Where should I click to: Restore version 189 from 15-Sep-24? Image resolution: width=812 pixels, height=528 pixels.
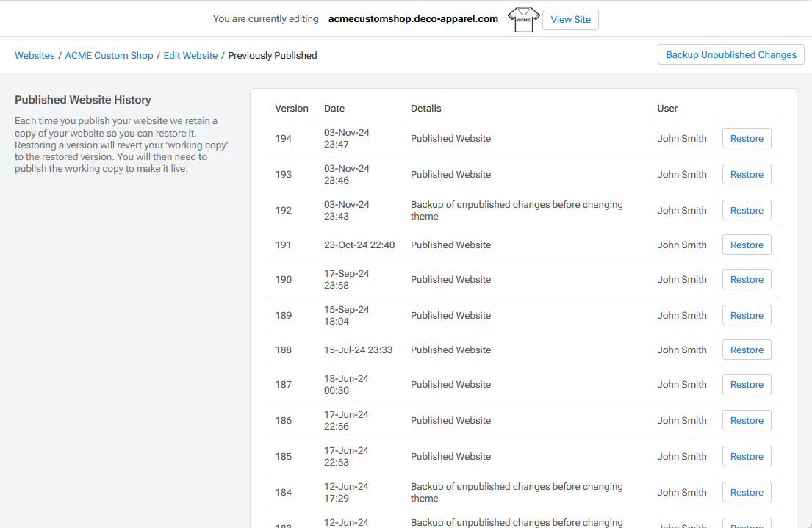tap(747, 316)
